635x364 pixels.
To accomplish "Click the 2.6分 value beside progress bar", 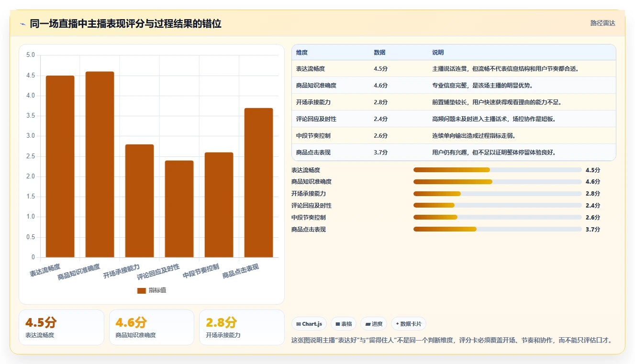I will coord(593,218).
